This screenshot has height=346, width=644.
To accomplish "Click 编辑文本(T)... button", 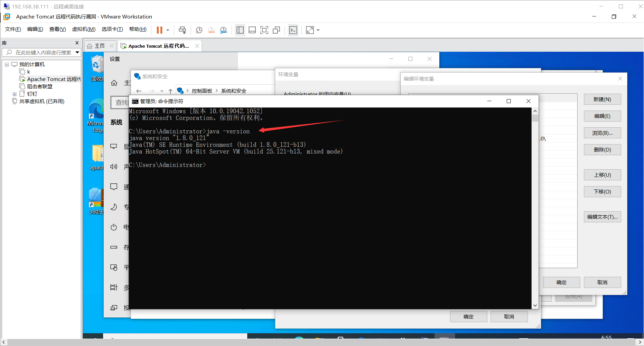I will pos(602,217).
